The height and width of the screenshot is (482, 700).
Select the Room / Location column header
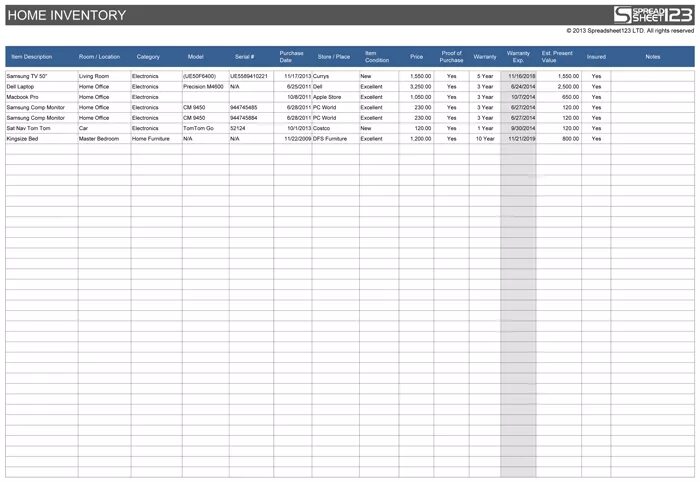tap(99, 57)
